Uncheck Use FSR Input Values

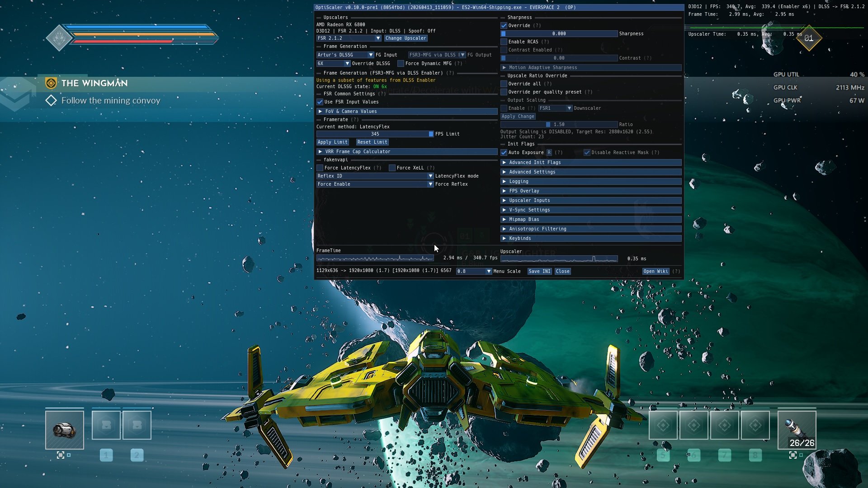click(320, 102)
